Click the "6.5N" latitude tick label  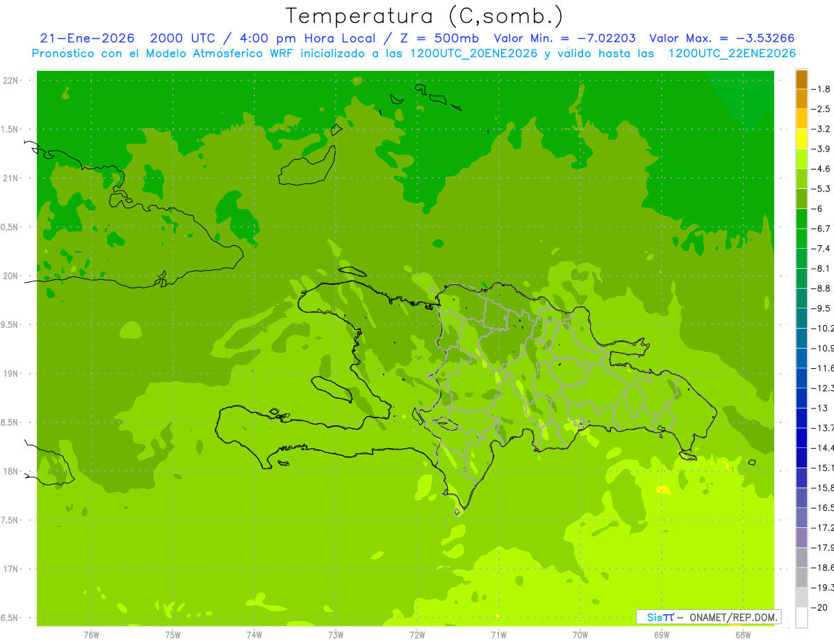[x=10, y=618]
